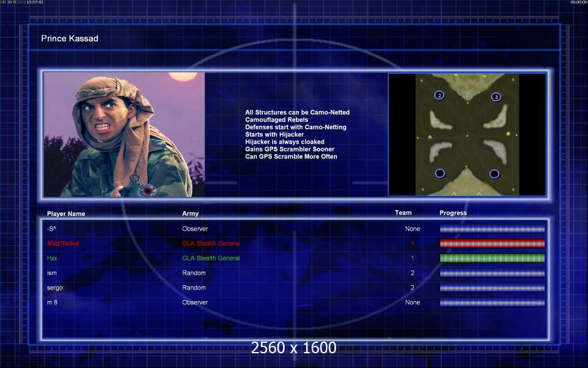This screenshot has width=588, height=368.
Task: Click red 'GLA Stealth General' army entry
Action: (211, 243)
